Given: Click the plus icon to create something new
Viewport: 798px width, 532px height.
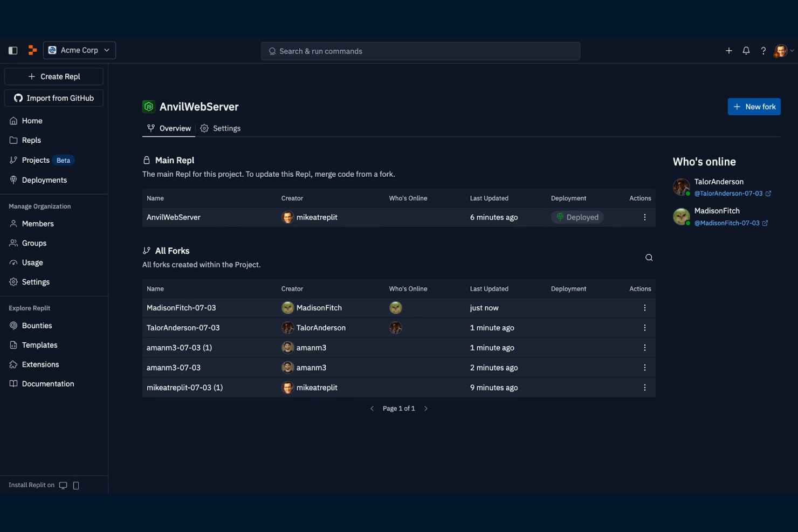Looking at the screenshot, I should pyautogui.click(x=728, y=50).
